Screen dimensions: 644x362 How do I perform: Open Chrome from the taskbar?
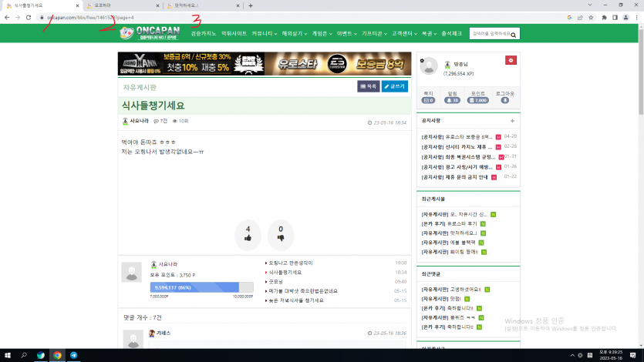click(x=57, y=355)
